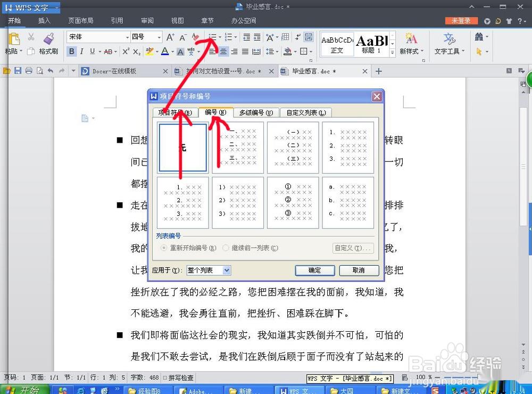Click 确定 in the numbering dialog
This screenshot has width=532, height=394.
pyautogui.click(x=314, y=270)
